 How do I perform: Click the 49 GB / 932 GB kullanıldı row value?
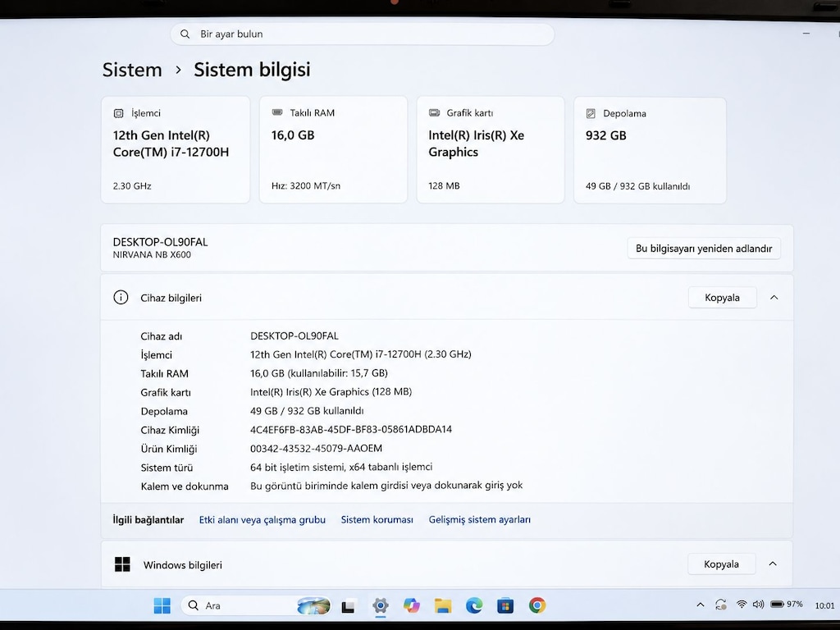[x=307, y=411]
